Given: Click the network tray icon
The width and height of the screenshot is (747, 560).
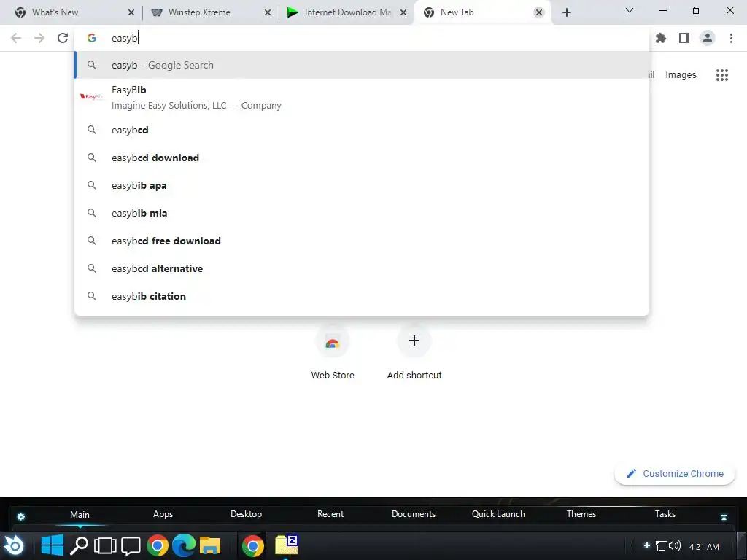Looking at the screenshot, I should click(x=661, y=545).
